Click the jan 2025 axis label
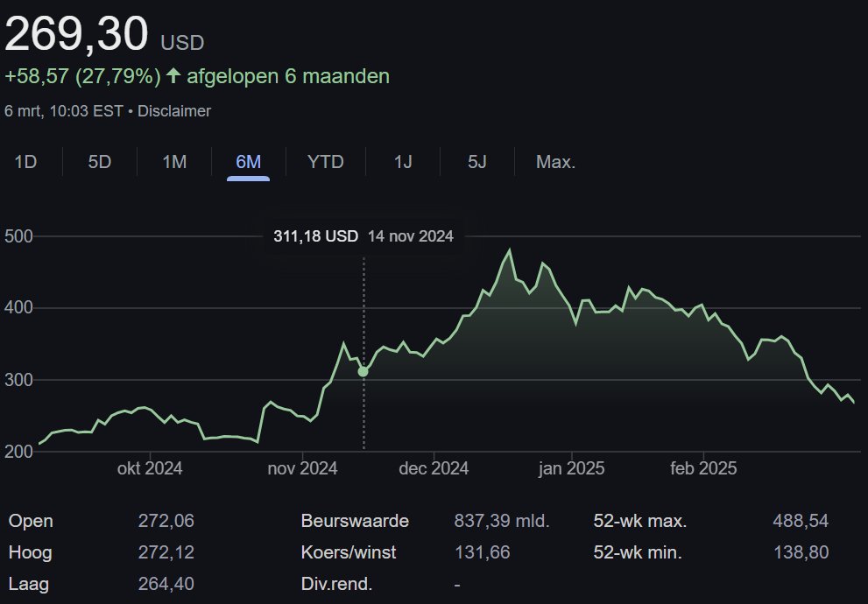Viewport: 868px width, 604px height. (x=571, y=468)
